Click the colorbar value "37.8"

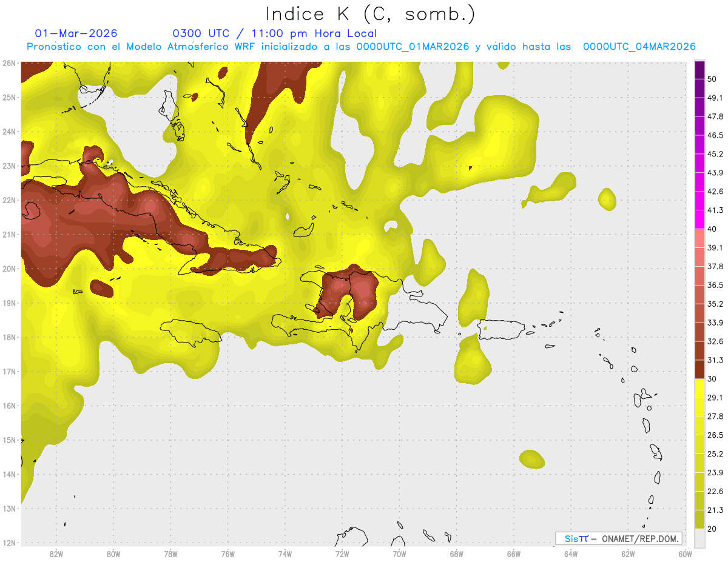pyautogui.click(x=715, y=266)
